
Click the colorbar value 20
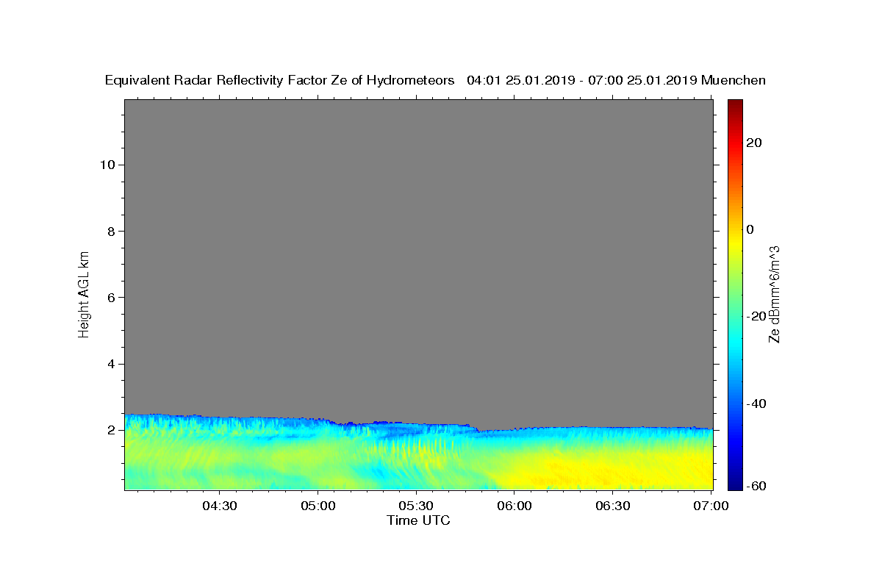[754, 143]
